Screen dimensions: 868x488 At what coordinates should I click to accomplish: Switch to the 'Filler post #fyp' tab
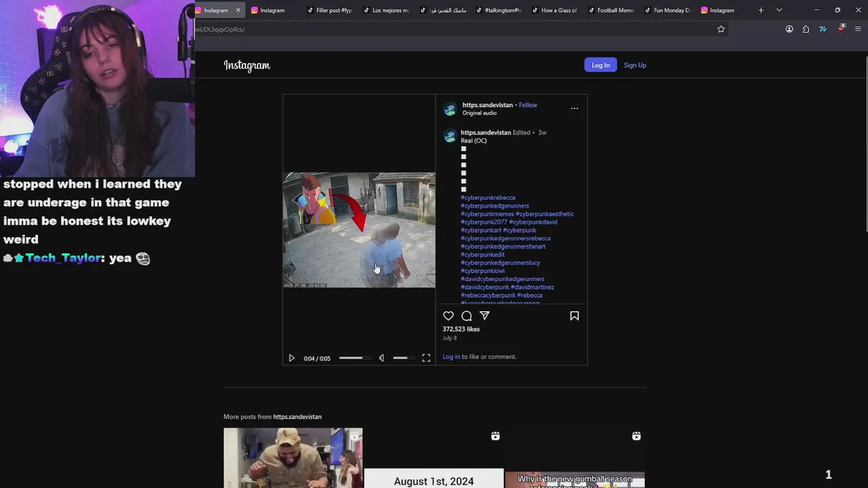[329, 10]
